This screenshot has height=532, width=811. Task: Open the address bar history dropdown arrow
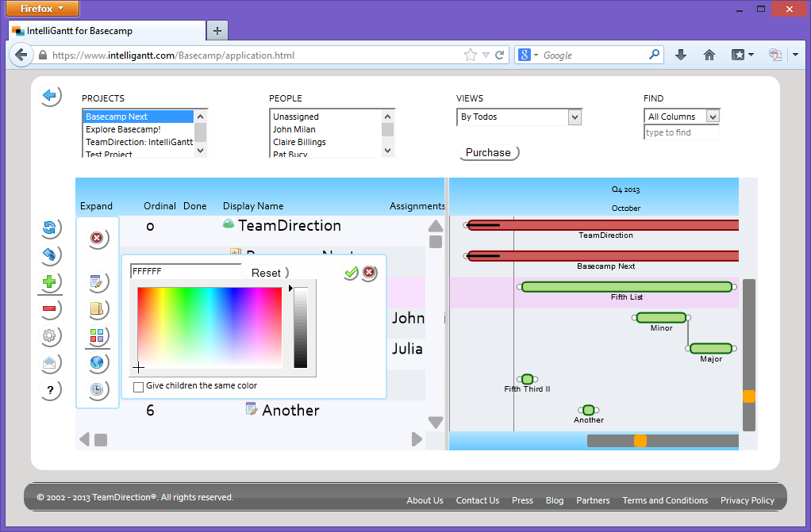click(x=486, y=55)
